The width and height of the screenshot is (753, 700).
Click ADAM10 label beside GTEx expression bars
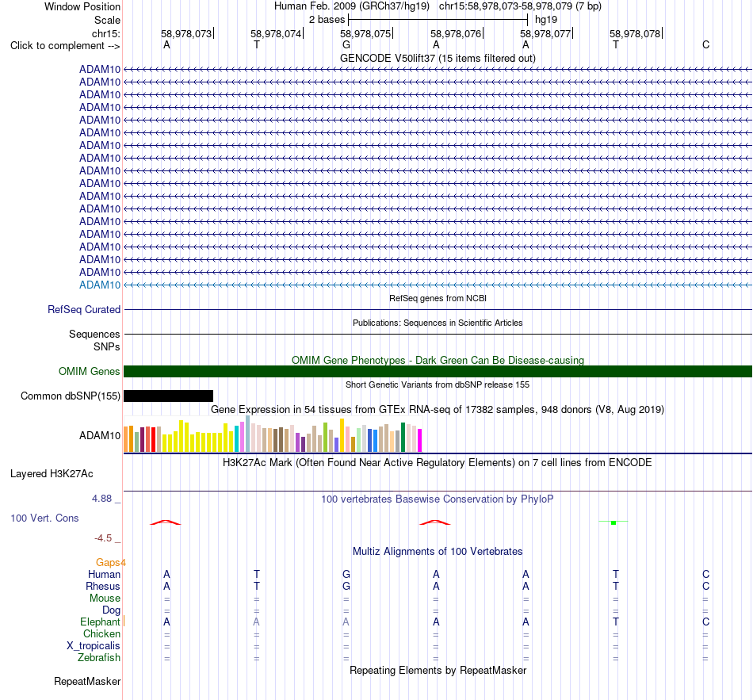click(100, 435)
